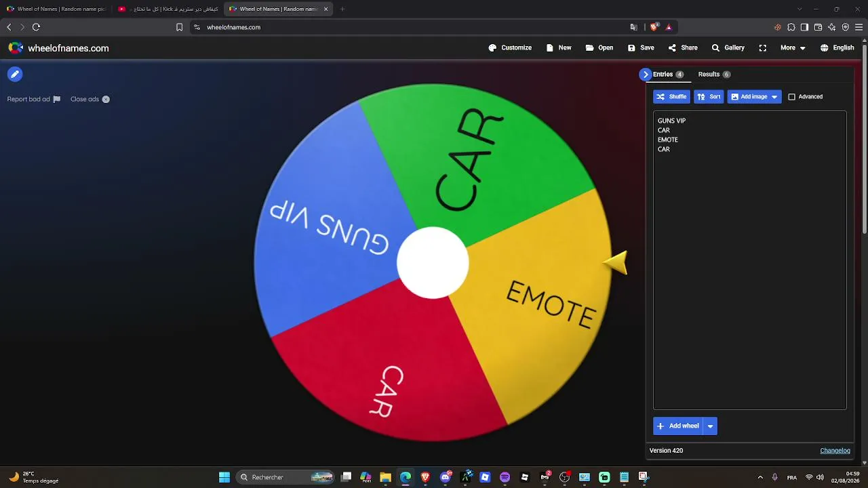
Task: Toggle fullscreen mode icon
Action: (x=763, y=48)
